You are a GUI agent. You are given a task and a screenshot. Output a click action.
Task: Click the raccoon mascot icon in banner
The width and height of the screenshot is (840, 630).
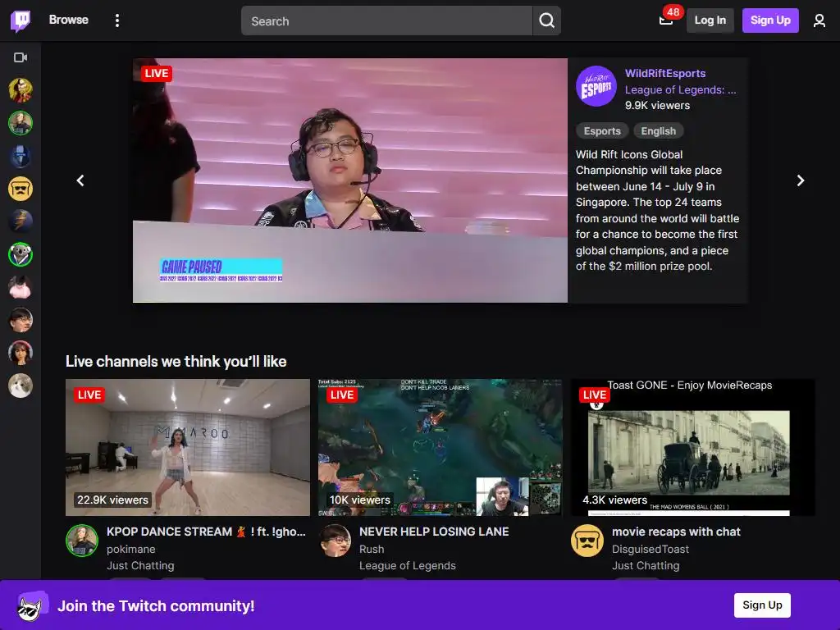point(31,606)
